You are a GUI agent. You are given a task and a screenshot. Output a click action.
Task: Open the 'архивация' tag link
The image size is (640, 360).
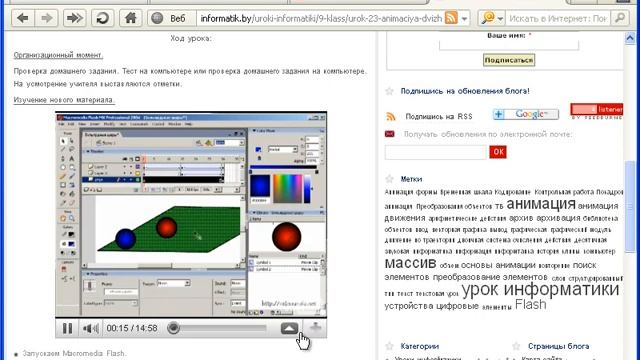tap(558, 218)
